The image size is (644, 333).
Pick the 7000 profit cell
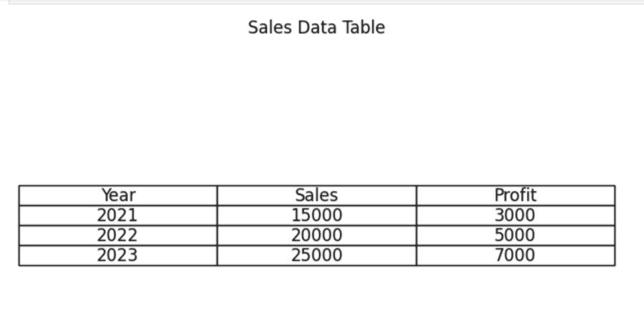pyautogui.click(x=516, y=256)
